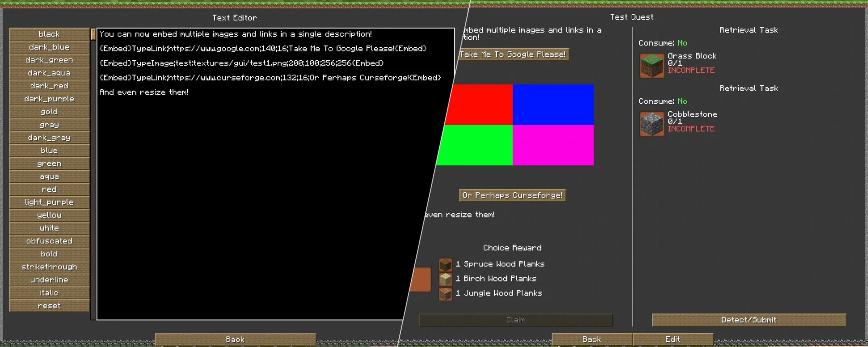
Task: Insert the white color code
Action: (50, 228)
